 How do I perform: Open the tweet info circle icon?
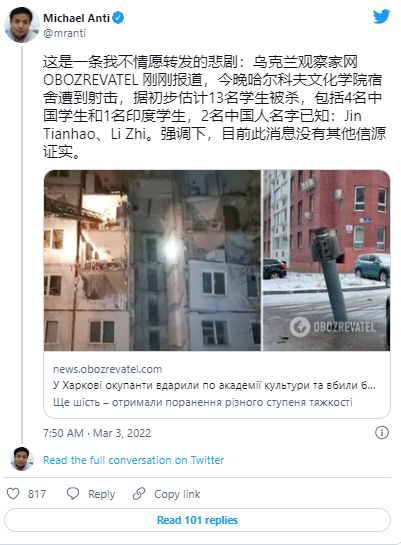click(x=382, y=433)
